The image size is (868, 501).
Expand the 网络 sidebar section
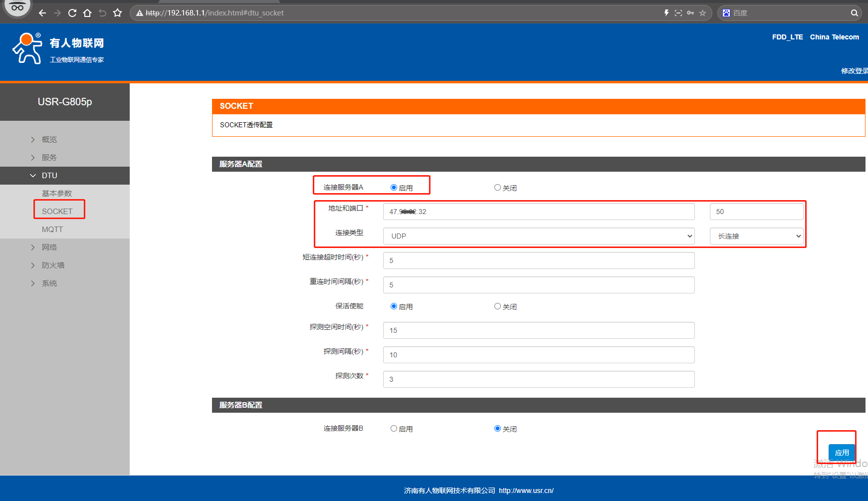pyautogui.click(x=49, y=248)
